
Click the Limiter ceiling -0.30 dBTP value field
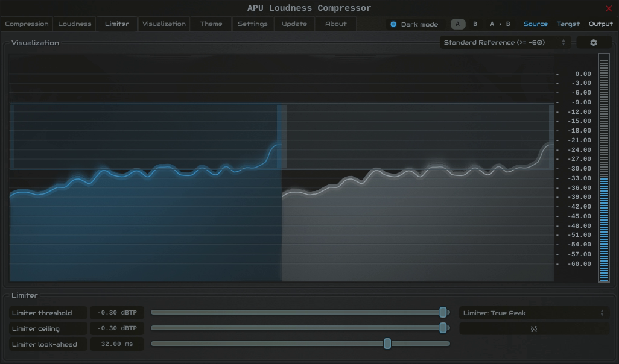point(117,328)
